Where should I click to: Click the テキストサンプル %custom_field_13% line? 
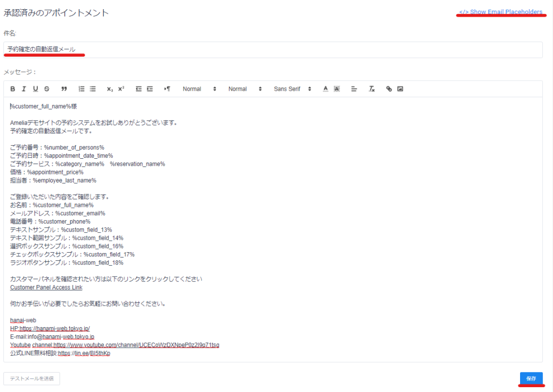(61, 230)
